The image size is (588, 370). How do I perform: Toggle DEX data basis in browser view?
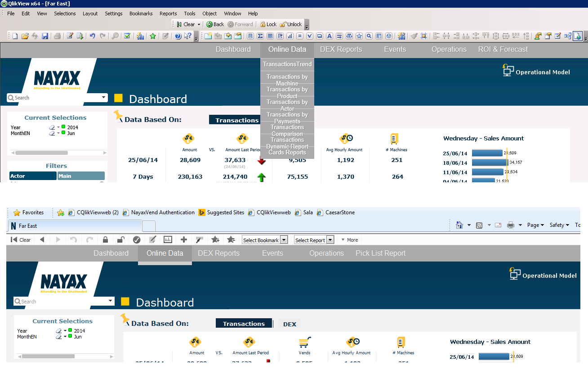pos(290,324)
